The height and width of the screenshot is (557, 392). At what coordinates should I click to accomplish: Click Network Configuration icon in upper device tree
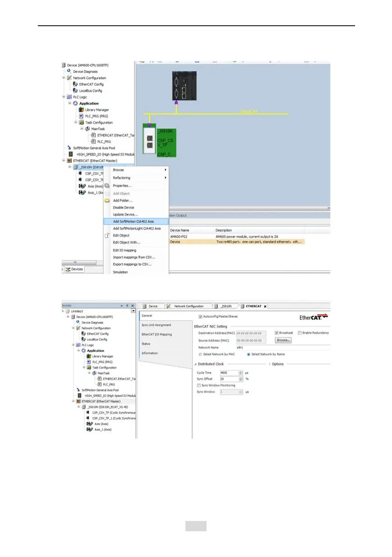69,78
